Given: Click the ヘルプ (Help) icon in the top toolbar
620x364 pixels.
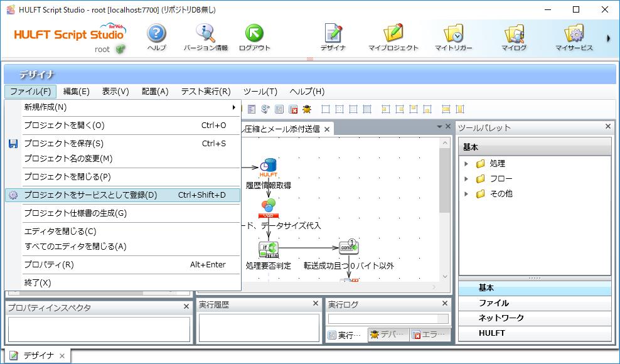Looking at the screenshot, I should (x=156, y=35).
